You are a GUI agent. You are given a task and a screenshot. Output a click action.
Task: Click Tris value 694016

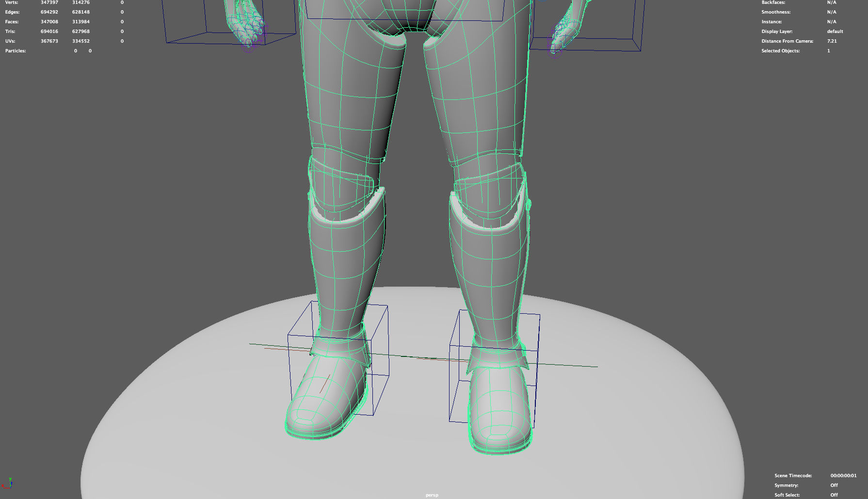point(49,32)
